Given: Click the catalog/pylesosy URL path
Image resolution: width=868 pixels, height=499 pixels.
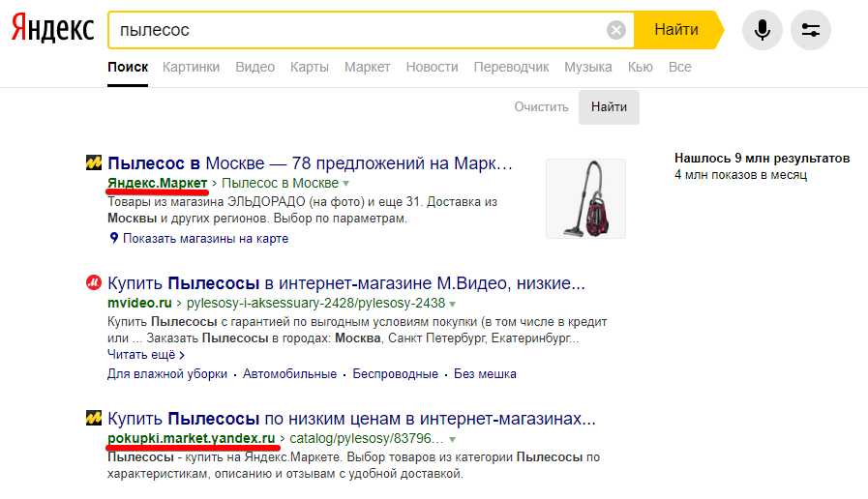Looking at the screenshot, I should click(367, 438).
